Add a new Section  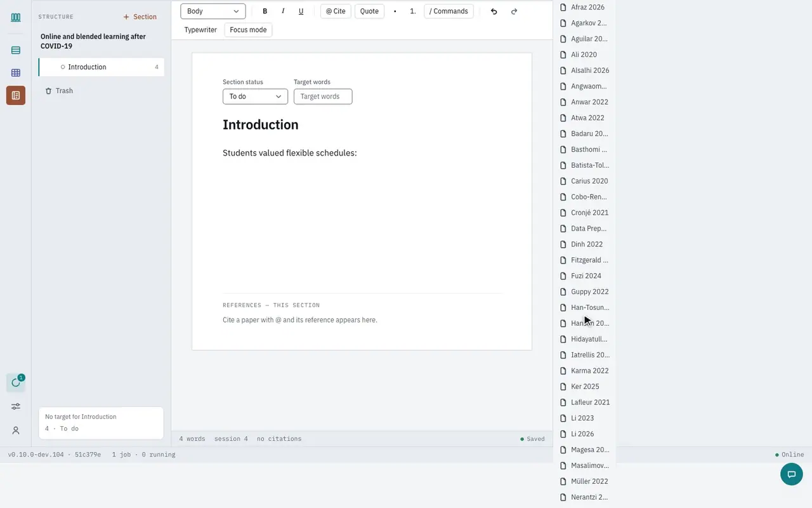[x=140, y=17]
